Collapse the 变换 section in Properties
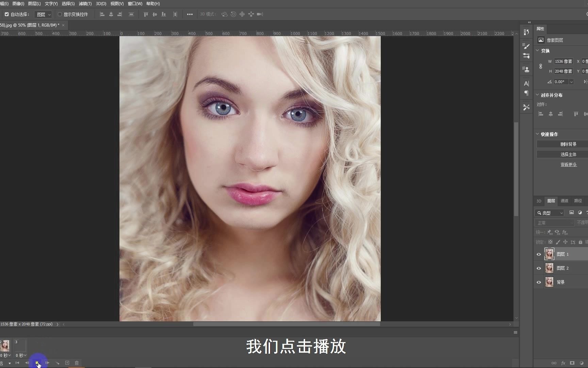The height and width of the screenshot is (368, 588). pos(537,50)
